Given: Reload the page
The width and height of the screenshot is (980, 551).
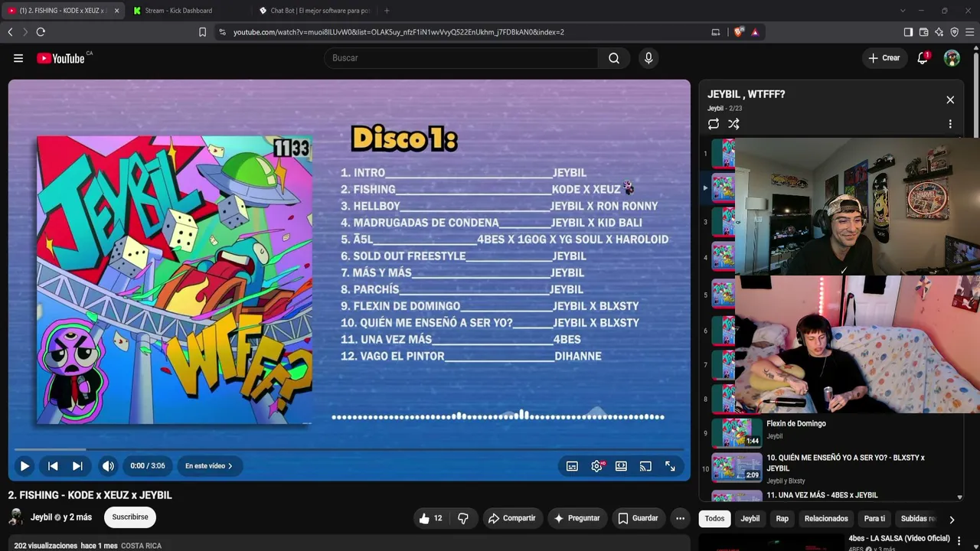Looking at the screenshot, I should point(41,32).
